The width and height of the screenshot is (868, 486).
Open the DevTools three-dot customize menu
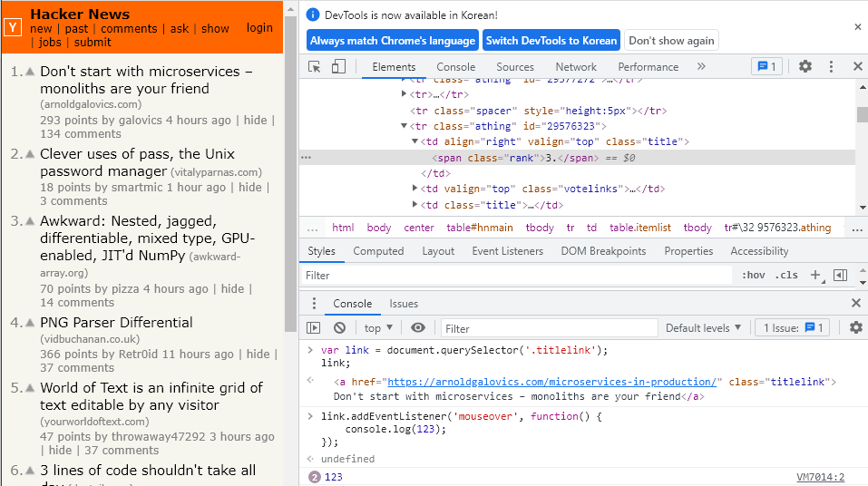[x=831, y=66]
